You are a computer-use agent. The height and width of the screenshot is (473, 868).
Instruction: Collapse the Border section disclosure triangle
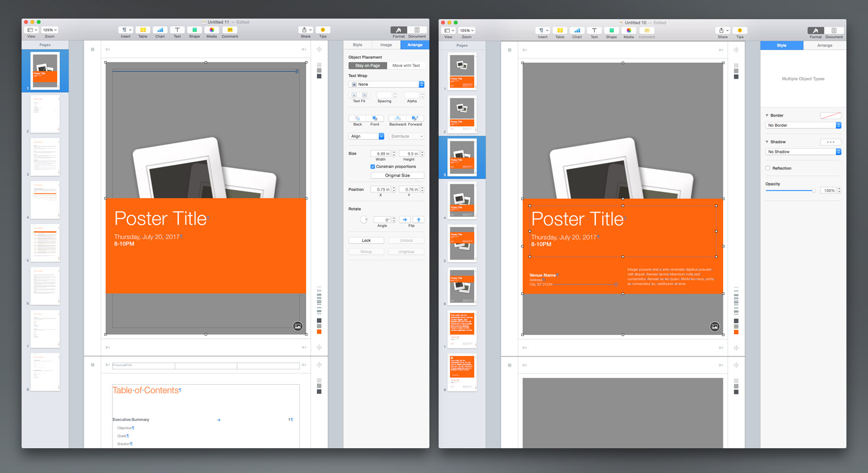tap(767, 115)
